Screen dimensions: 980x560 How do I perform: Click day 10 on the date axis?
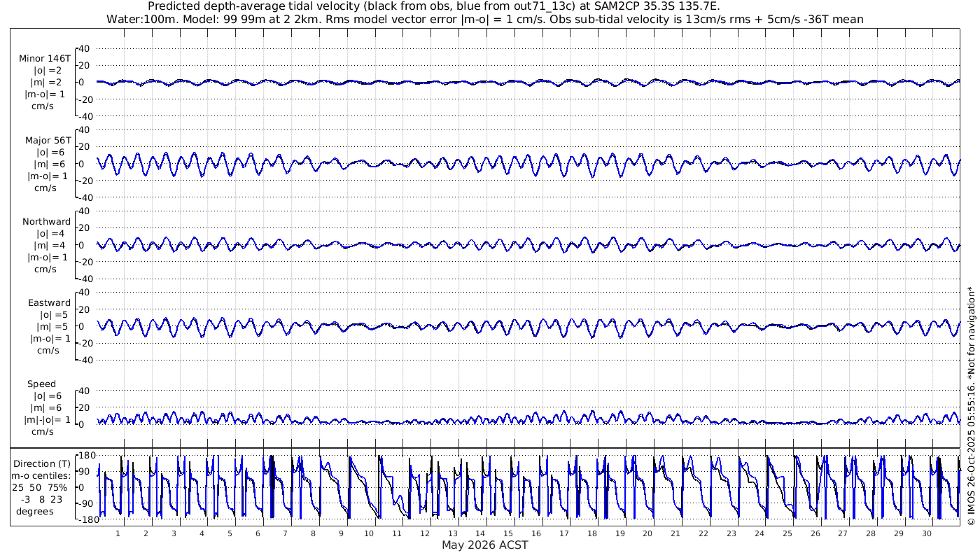pyautogui.click(x=369, y=533)
